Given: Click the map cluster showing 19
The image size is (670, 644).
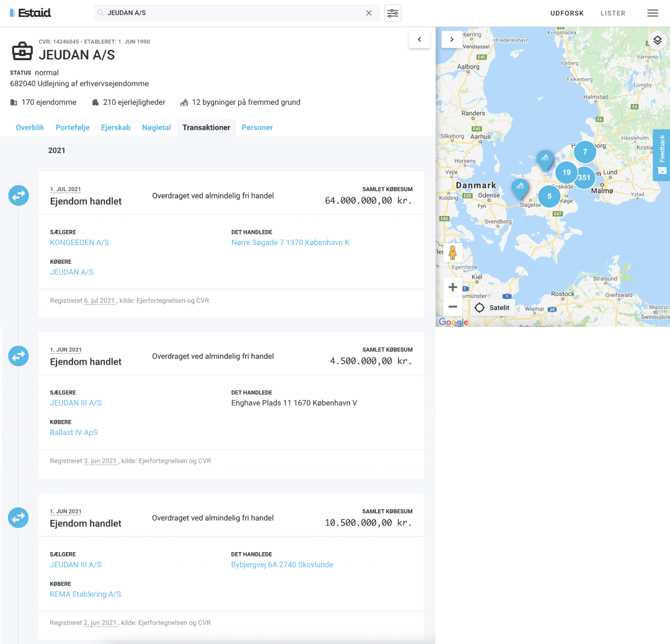Looking at the screenshot, I should coord(566,172).
